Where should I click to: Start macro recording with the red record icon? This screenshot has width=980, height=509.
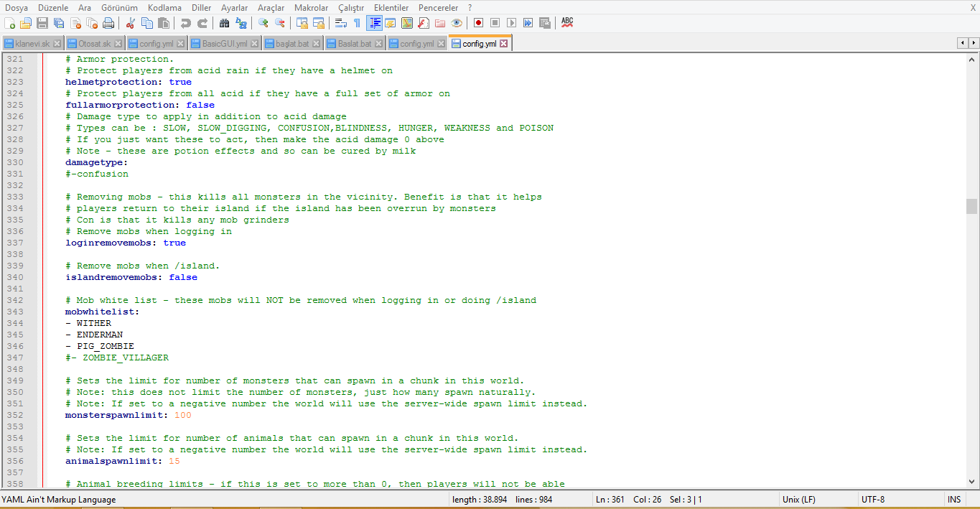point(479,23)
